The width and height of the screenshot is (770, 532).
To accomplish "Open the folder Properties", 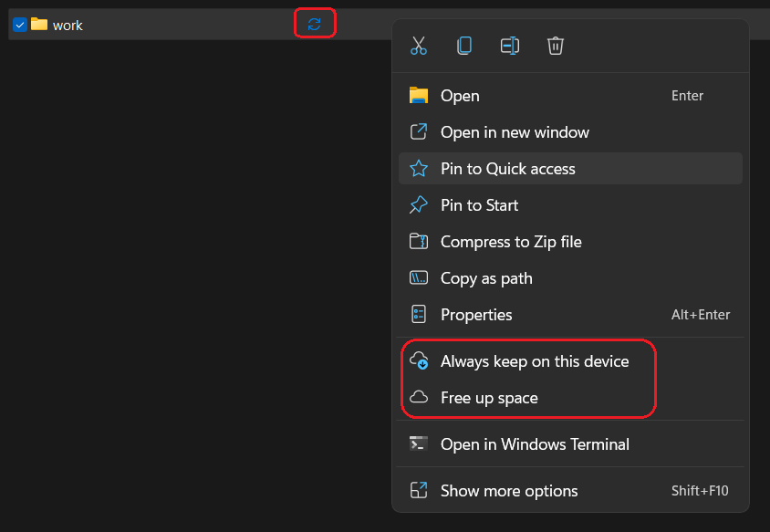I will (478, 314).
